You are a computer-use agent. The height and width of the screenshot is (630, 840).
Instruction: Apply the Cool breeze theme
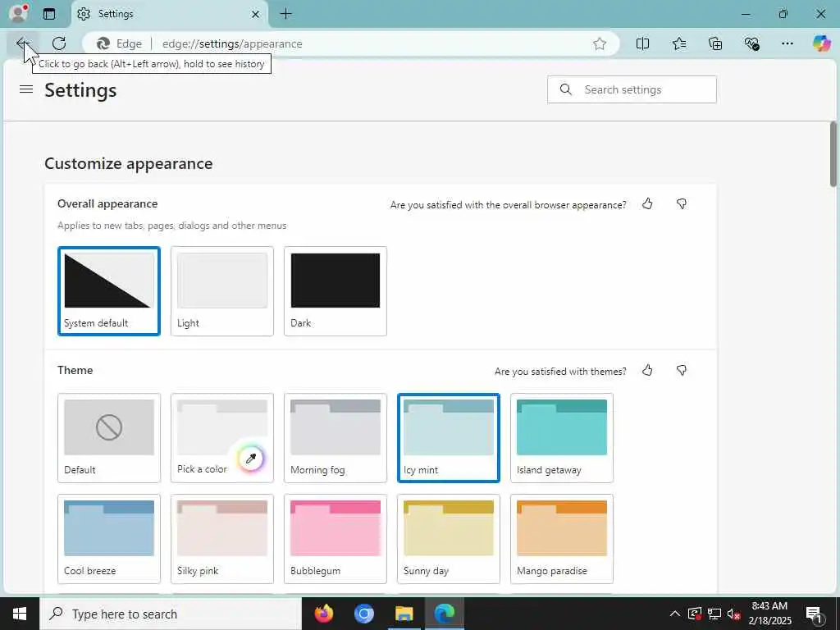[x=109, y=538]
